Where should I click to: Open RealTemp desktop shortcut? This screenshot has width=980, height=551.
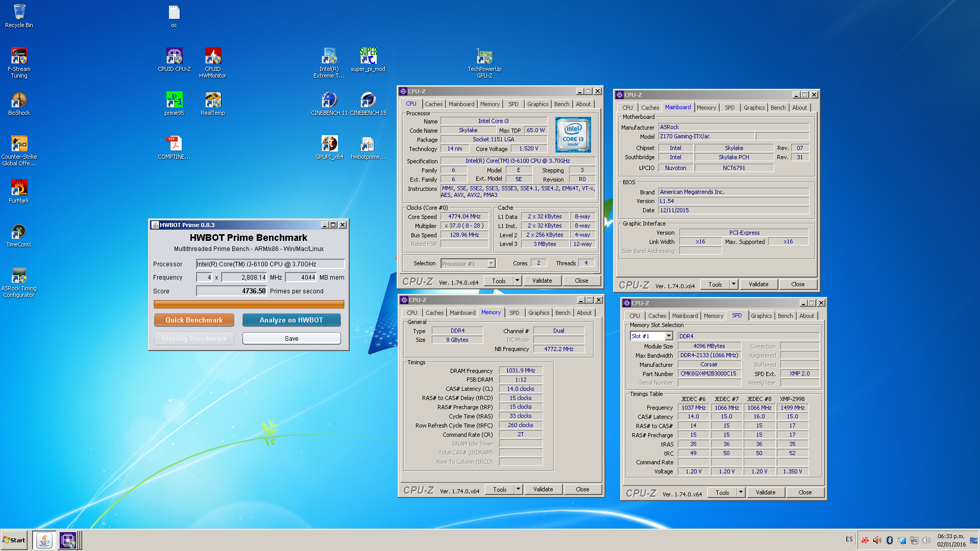coord(213,104)
